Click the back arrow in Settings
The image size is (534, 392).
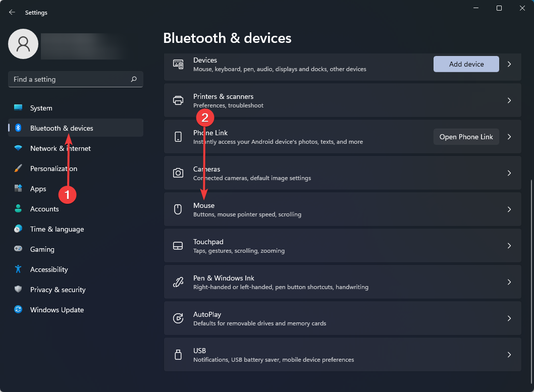pos(12,12)
